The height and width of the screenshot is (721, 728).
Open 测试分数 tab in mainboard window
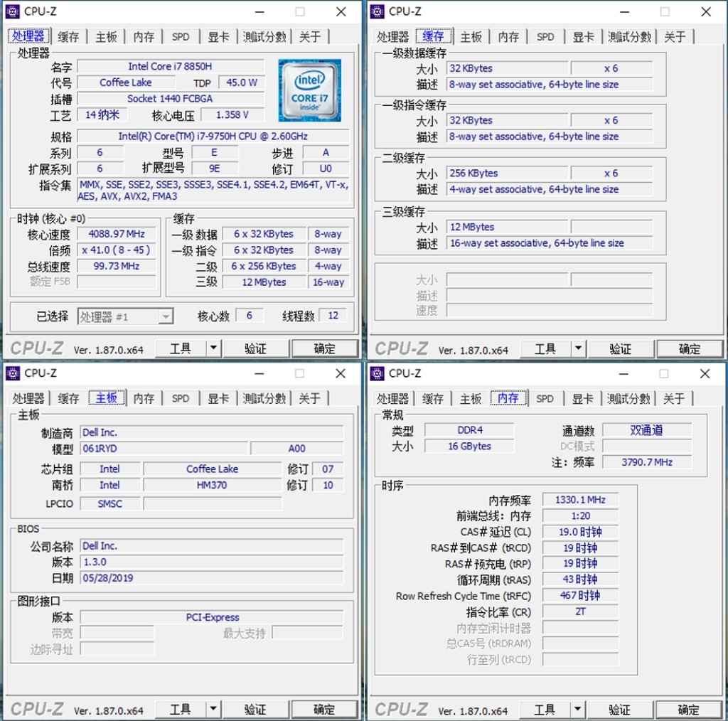pos(264,398)
